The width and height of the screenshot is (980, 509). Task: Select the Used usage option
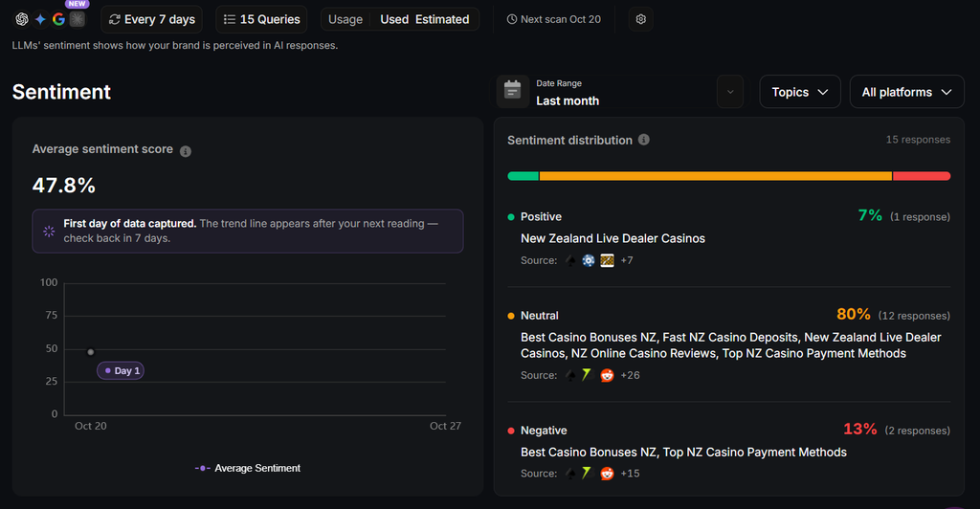(394, 19)
